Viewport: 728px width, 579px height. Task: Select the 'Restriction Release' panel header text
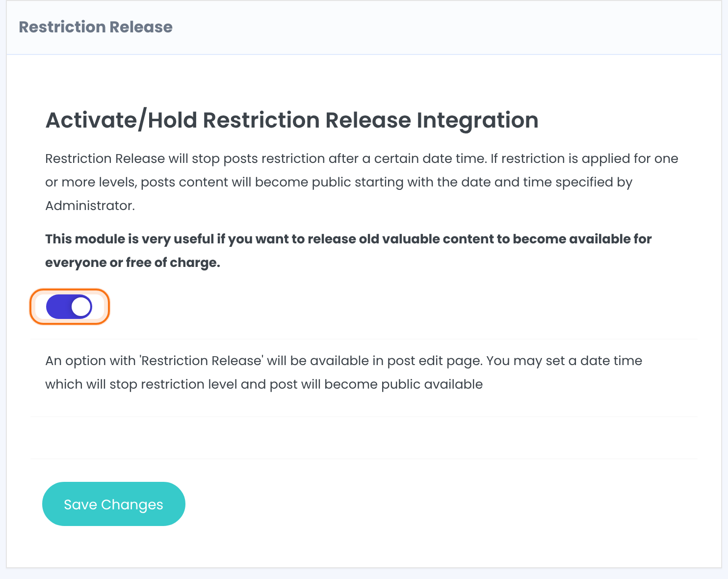pos(96,27)
